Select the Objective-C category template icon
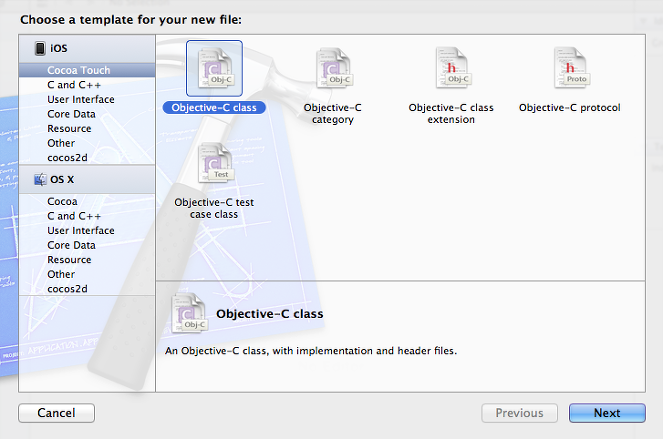 [334, 68]
